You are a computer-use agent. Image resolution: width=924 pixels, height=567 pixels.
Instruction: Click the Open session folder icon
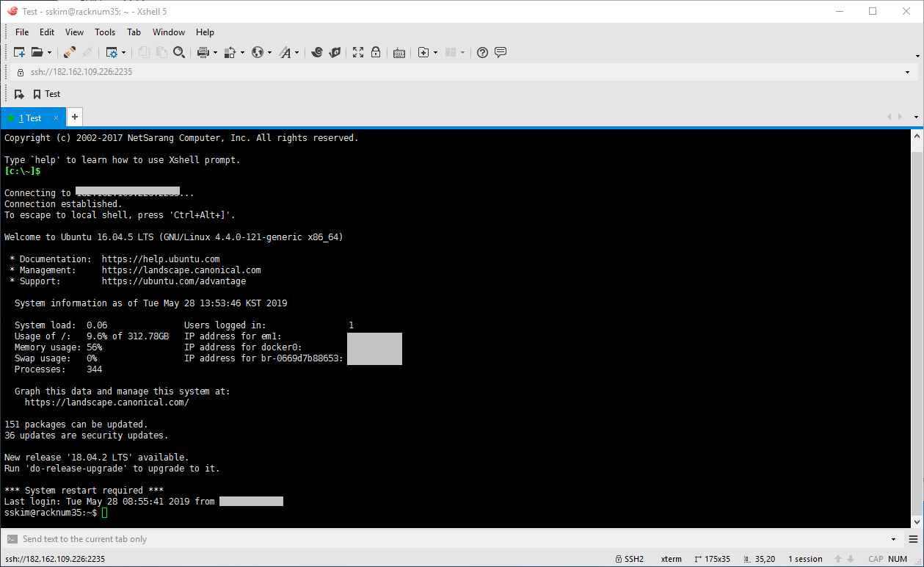tap(37, 52)
